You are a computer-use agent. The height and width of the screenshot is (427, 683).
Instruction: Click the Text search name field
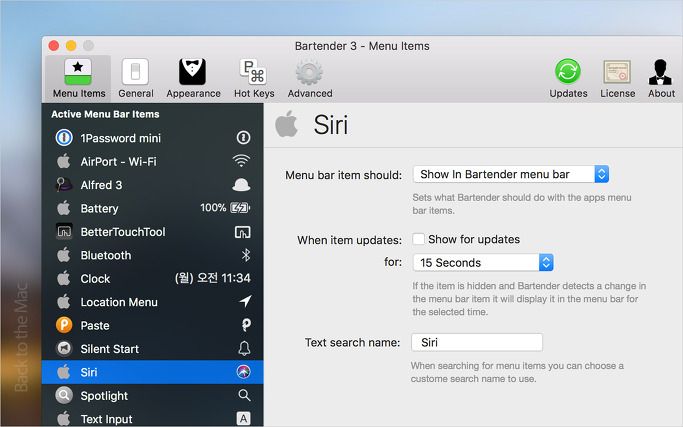coord(477,342)
